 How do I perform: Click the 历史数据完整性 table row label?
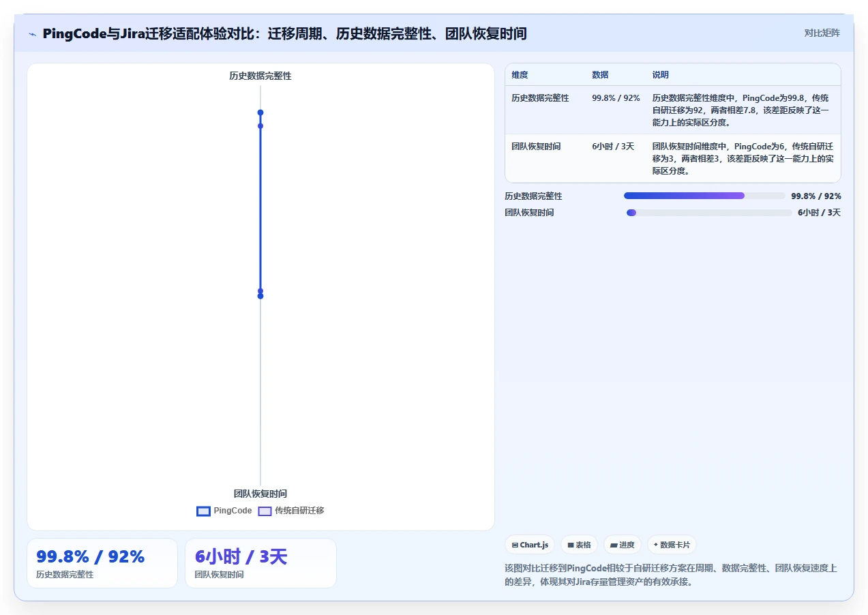pos(540,98)
